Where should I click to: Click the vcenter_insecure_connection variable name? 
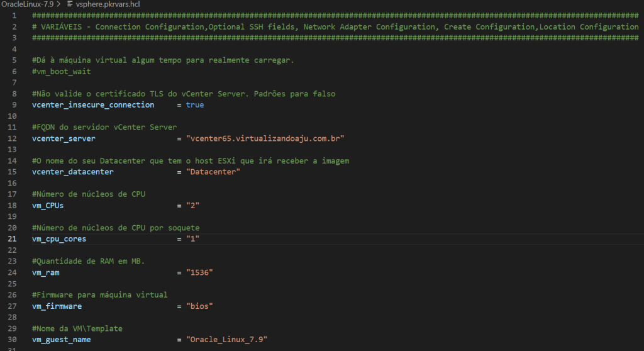[93, 104]
